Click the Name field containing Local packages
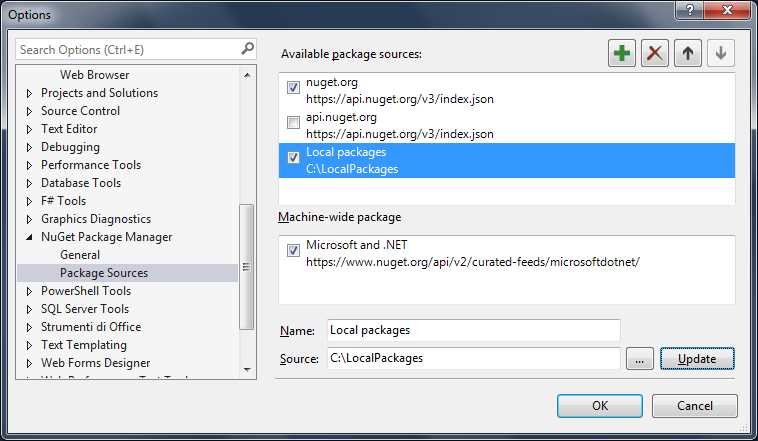The image size is (758, 441). point(473,330)
